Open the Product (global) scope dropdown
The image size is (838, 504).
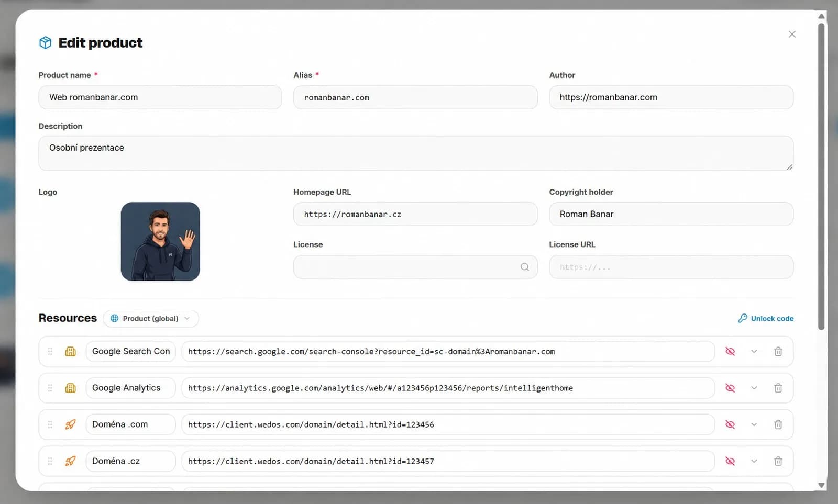151,318
